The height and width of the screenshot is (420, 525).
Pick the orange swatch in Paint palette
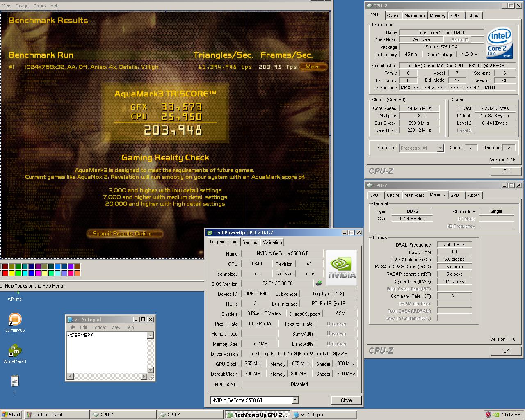pos(77,273)
